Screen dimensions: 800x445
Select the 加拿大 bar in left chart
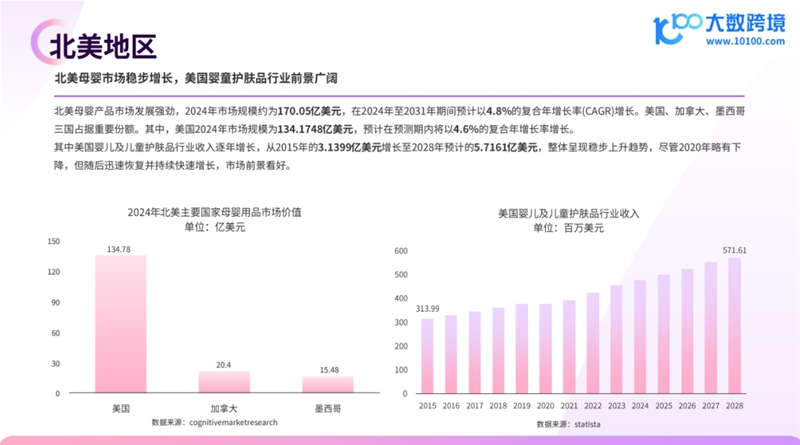coord(224,381)
